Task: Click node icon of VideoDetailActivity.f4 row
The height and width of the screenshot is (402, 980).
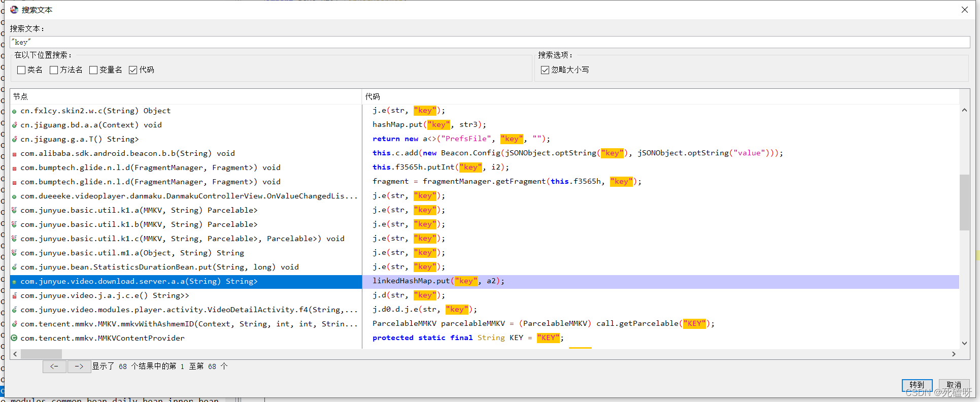Action: pos(15,310)
